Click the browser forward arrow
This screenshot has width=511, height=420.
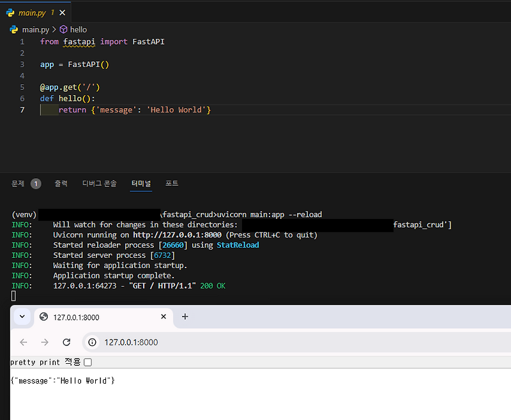(44, 342)
